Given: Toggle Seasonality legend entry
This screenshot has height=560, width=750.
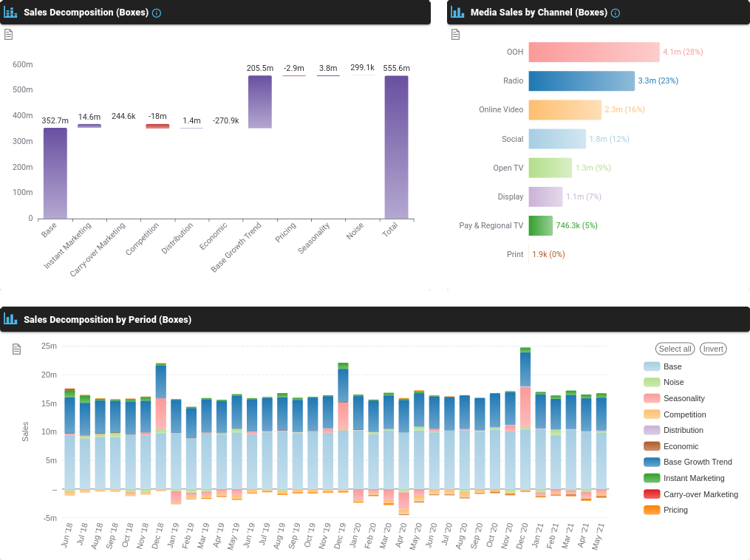Looking at the screenshot, I should 683,398.
